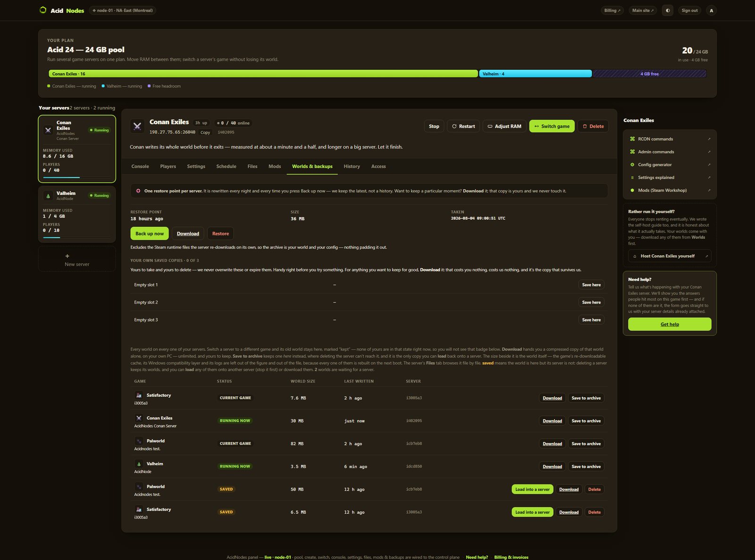Click the Get help button

[x=670, y=324]
